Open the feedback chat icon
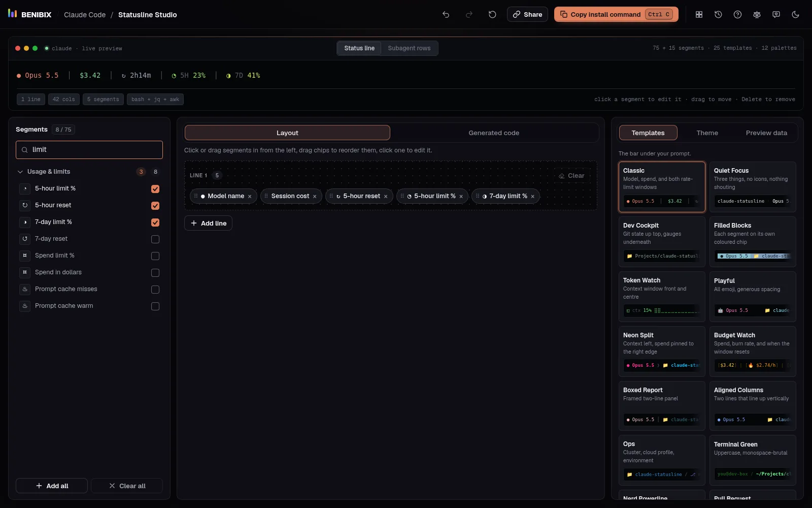Image resolution: width=812 pixels, height=508 pixels. click(776, 15)
